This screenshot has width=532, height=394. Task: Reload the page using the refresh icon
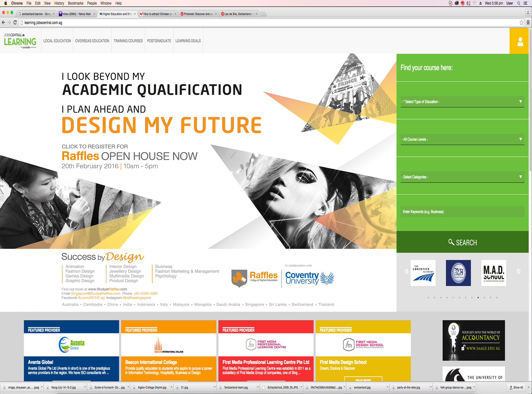coord(15,23)
